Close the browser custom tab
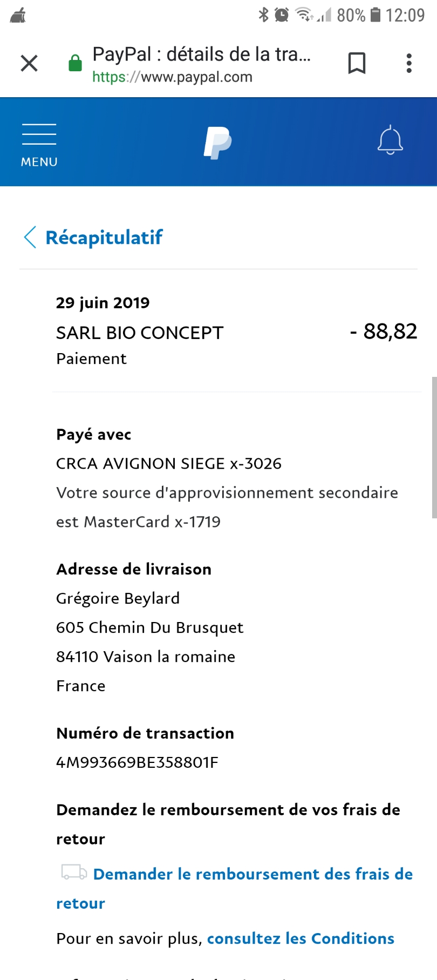Screen dimensions: 437x980 29,63
